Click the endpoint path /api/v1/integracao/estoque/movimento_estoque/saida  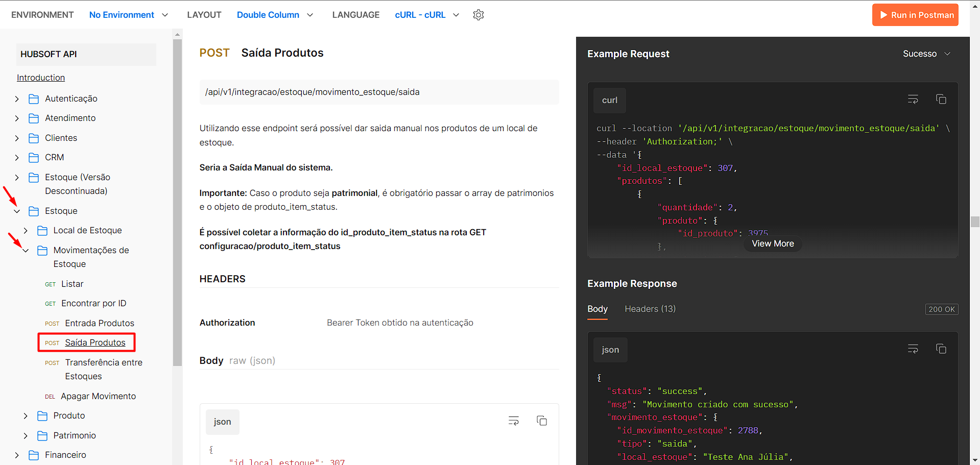coord(312,92)
